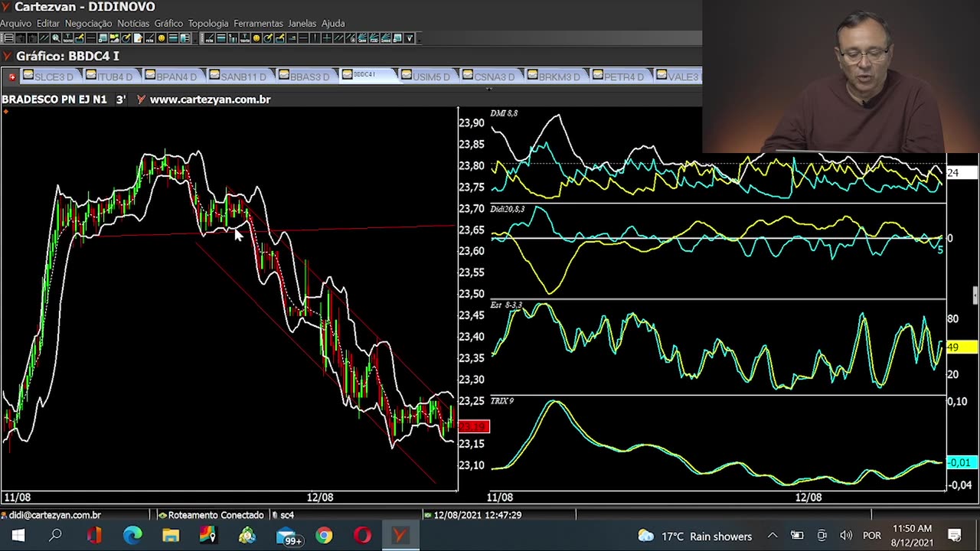The width and height of the screenshot is (980, 551).
Task: Open the POR language selector
Action: [x=871, y=536]
